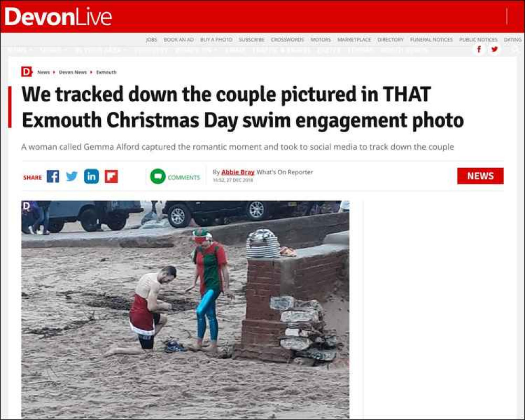
Task: Open the Crosswords section
Action: [x=287, y=39]
